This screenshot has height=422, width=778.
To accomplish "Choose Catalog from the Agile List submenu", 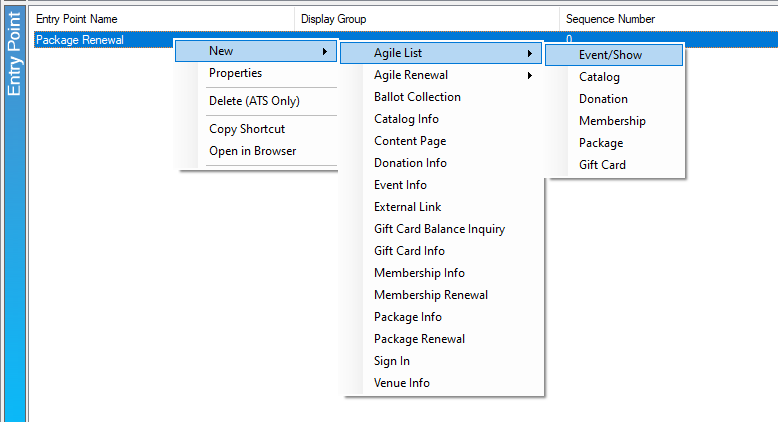I will tap(614, 77).
